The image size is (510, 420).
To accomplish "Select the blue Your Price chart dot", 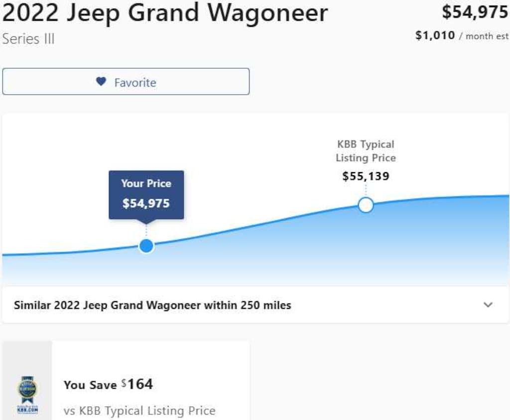I will [146, 246].
